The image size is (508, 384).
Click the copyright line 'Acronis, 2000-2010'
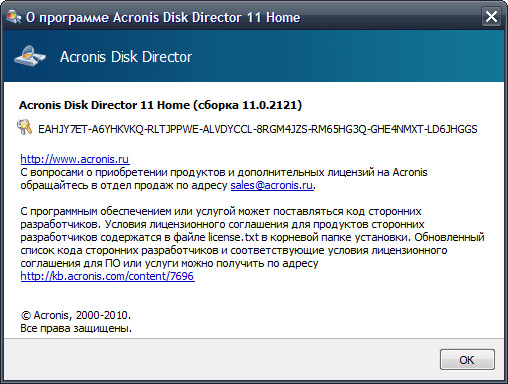(76, 315)
